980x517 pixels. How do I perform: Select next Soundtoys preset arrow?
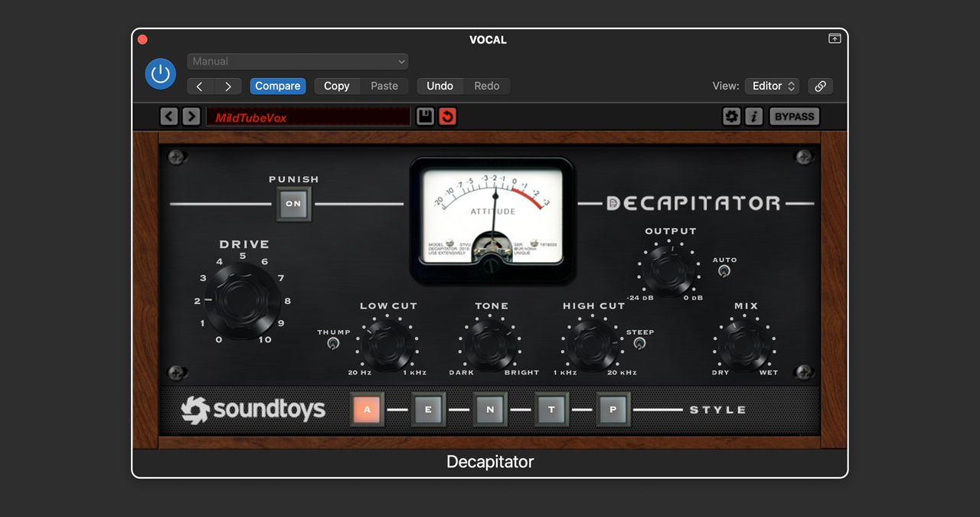191,116
